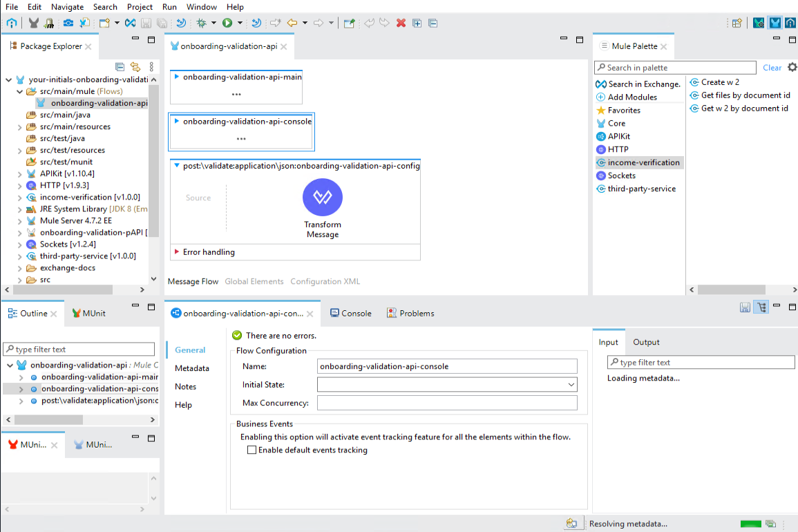
Task: Click Add Modules in Mule Palette
Action: click(631, 97)
